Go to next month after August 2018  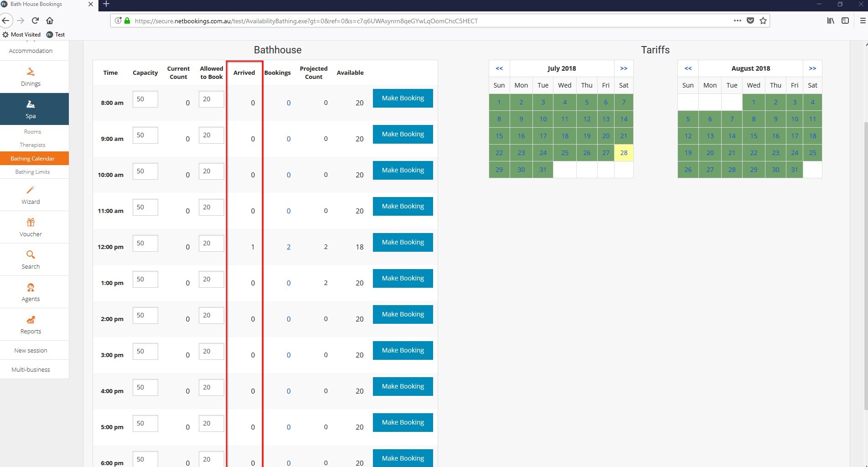coord(812,68)
